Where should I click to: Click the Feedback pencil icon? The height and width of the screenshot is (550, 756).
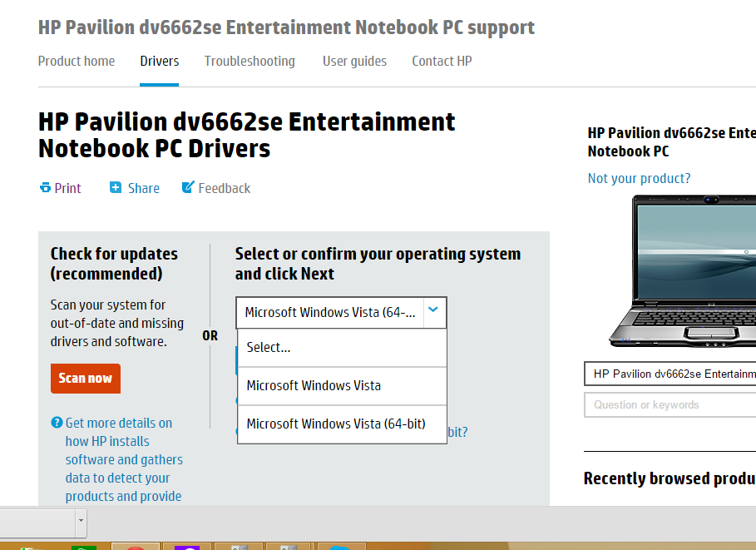(x=188, y=187)
